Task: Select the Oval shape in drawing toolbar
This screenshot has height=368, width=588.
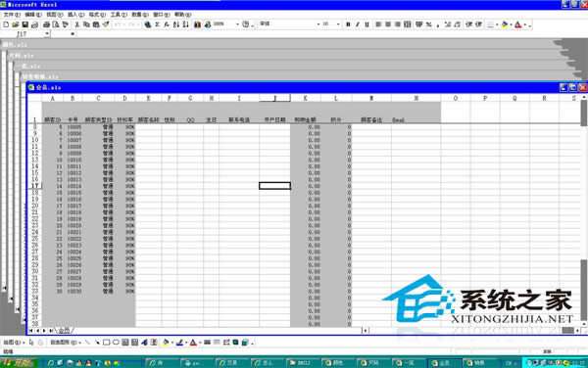Action: coord(116,343)
